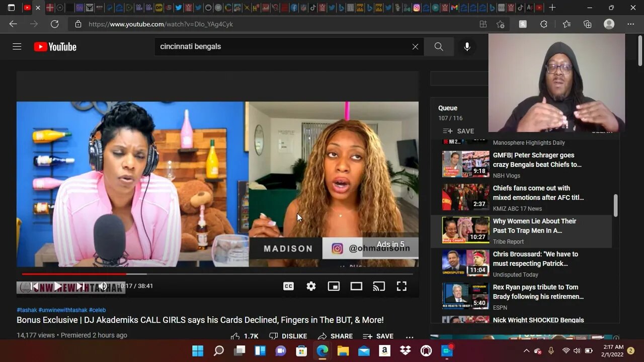Open the YouTube guide hamburger menu
This screenshot has height=362, width=644.
tap(17, 47)
